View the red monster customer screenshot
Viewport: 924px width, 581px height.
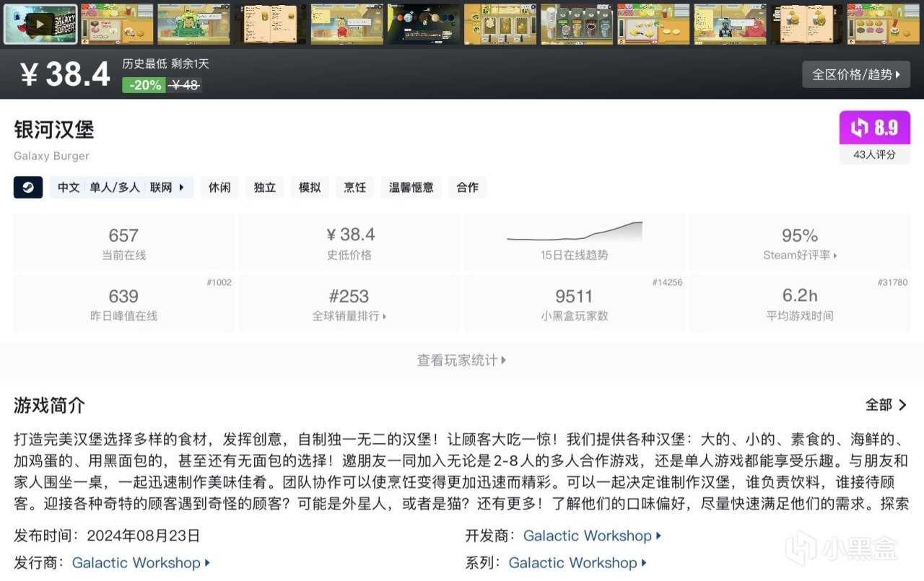729,24
